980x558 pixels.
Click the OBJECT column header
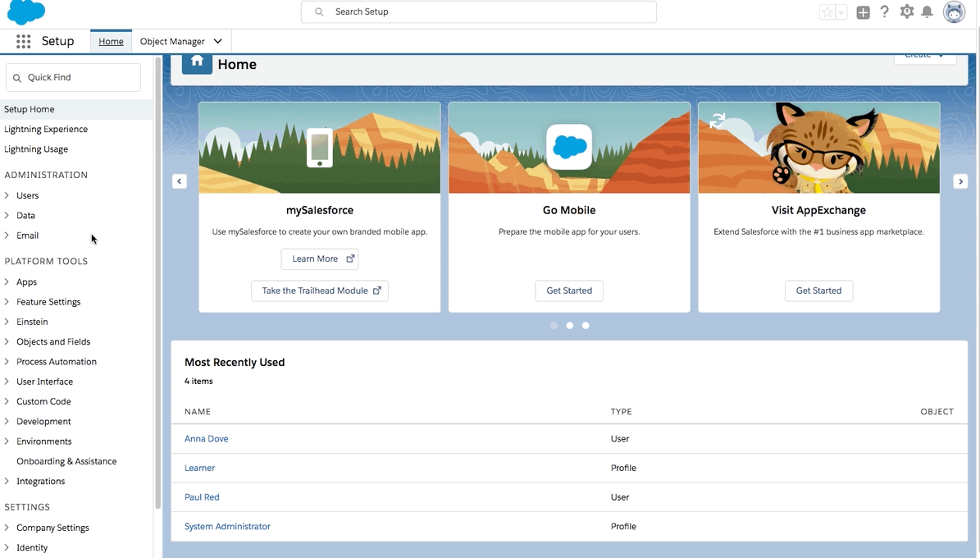[x=937, y=412]
